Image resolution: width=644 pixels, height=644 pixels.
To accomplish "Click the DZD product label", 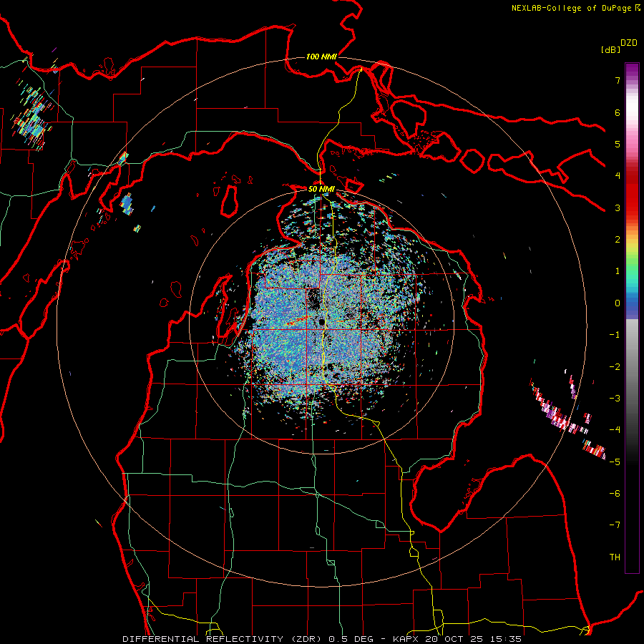I will coord(629,43).
